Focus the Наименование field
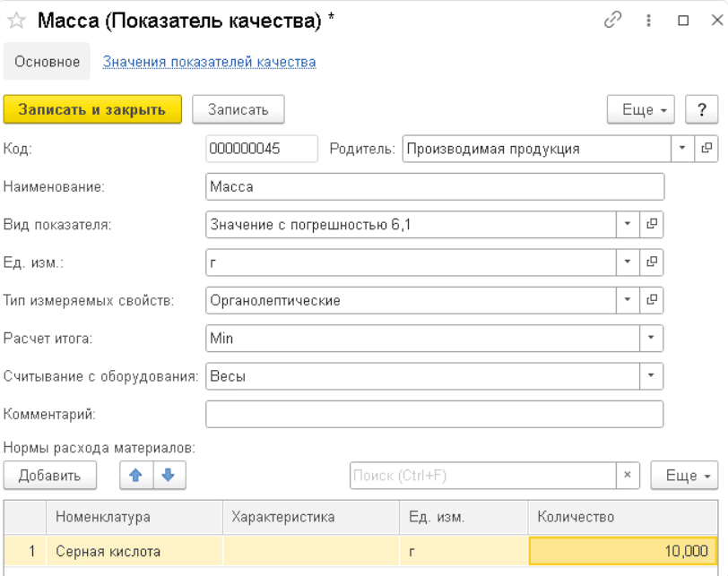The width and height of the screenshot is (728, 576). [435, 187]
